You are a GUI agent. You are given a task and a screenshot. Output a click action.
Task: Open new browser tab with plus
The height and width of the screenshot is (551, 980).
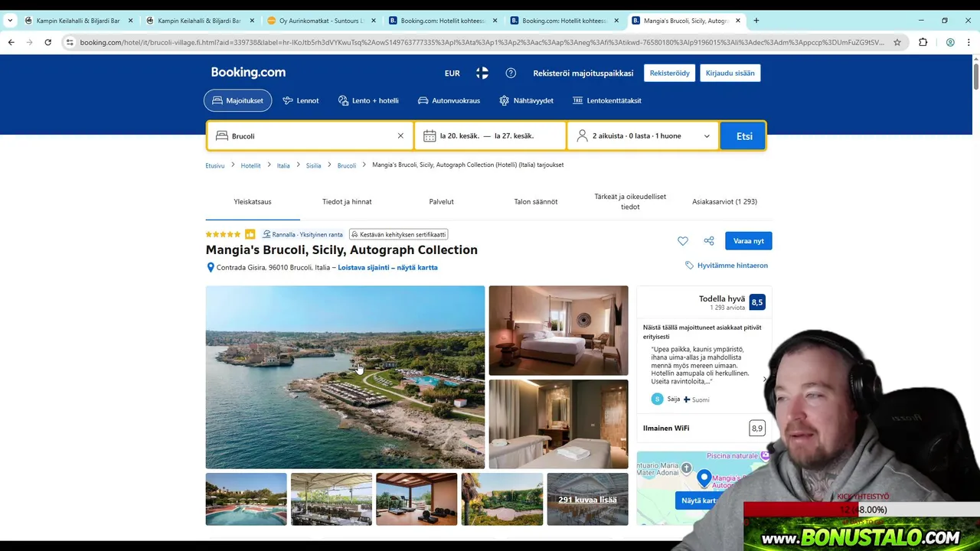point(756,21)
